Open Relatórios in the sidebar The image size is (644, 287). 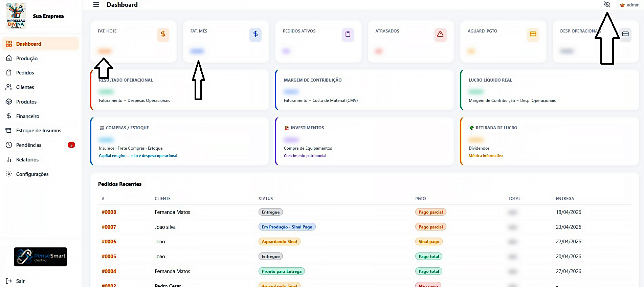(41, 159)
